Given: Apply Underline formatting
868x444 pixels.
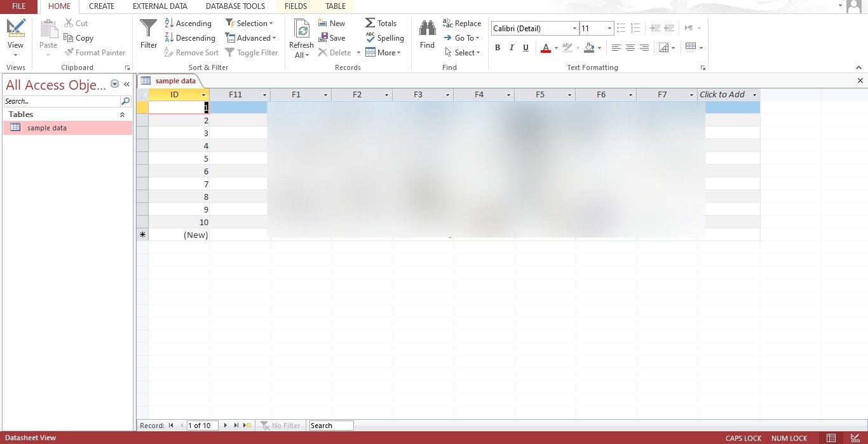Looking at the screenshot, I should point(526,48).
